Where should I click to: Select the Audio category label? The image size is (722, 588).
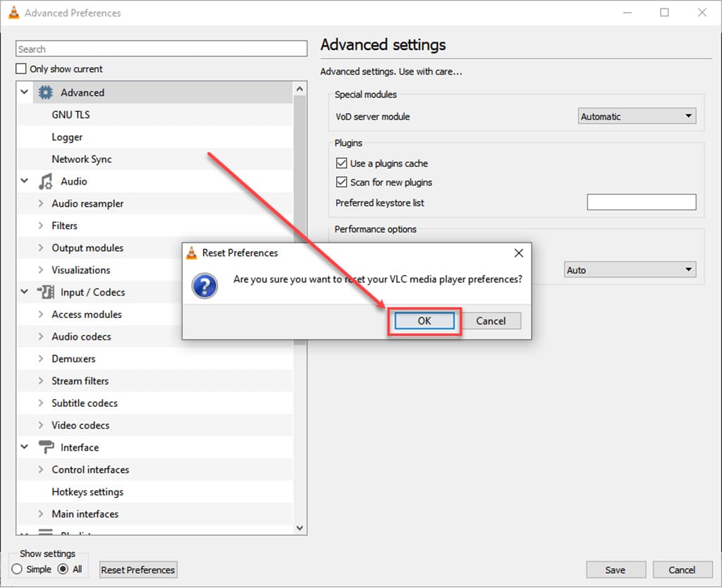pyautogui.click(x=73, y=181)
